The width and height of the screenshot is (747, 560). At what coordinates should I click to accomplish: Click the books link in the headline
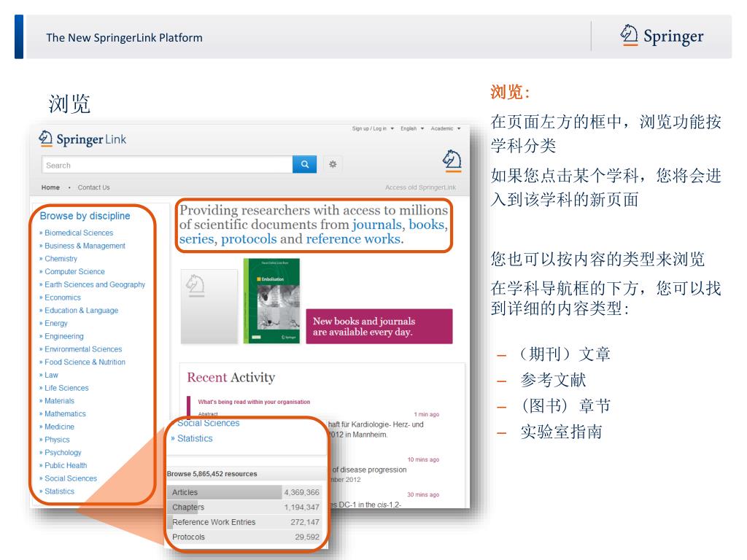tap(427, 225)
